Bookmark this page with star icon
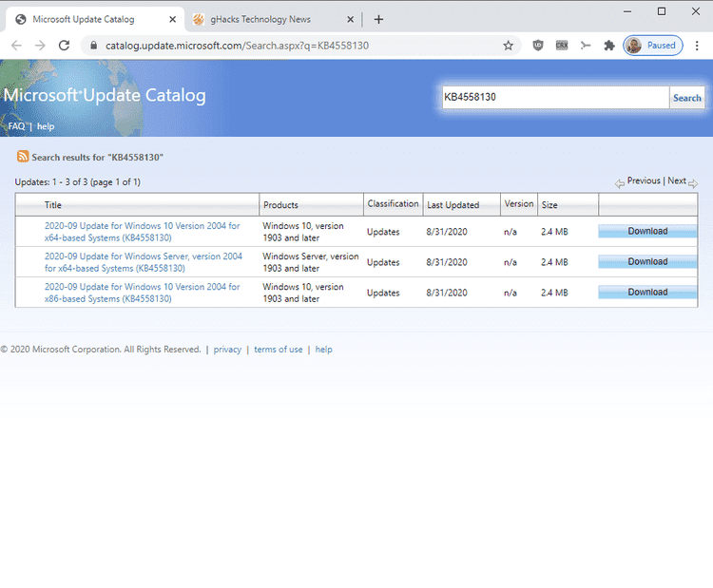The height and width of the screenshot is (588, 713). [508, 46]
